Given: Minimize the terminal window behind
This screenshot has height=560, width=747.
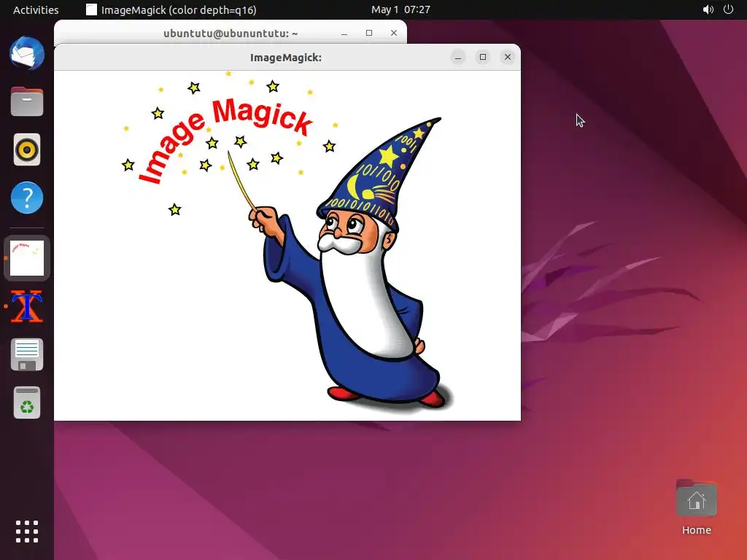Looking at the screenshot, I should [x=344, y=33].
